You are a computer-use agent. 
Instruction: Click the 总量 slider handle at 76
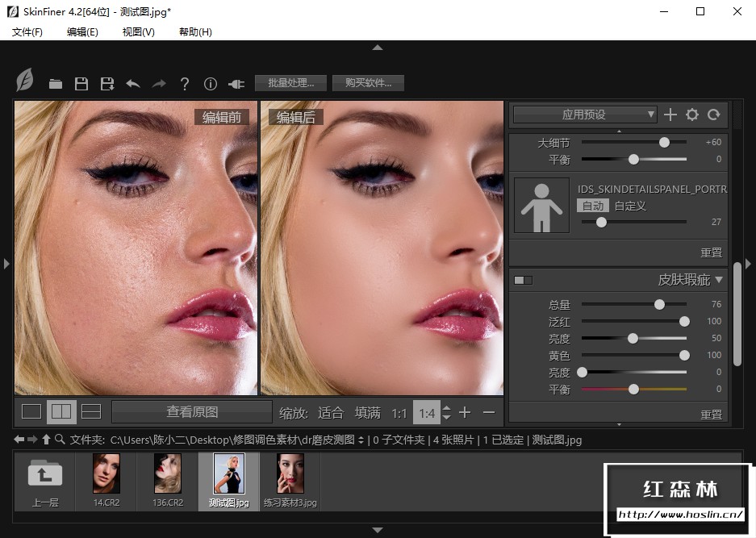(659, 305)
